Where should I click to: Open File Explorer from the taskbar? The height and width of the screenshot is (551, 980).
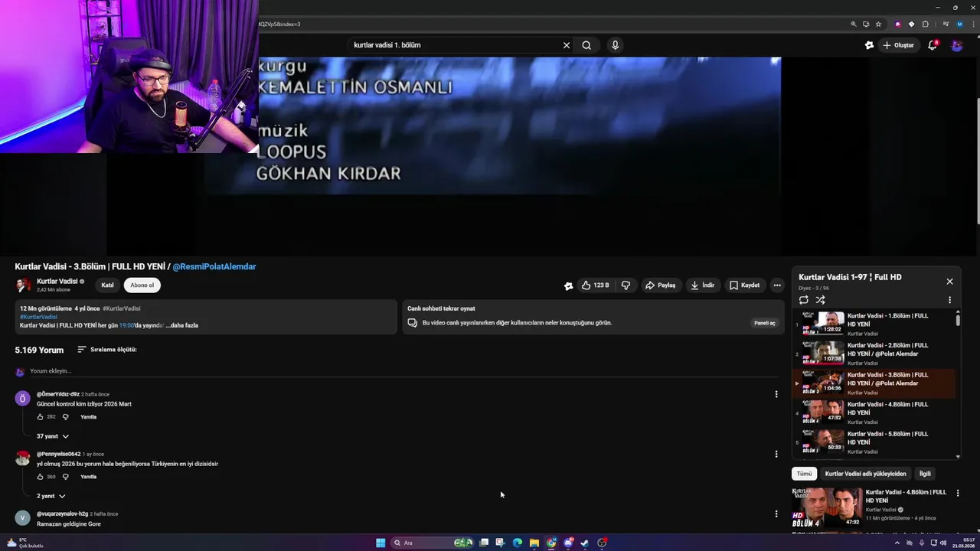(534, 543)
